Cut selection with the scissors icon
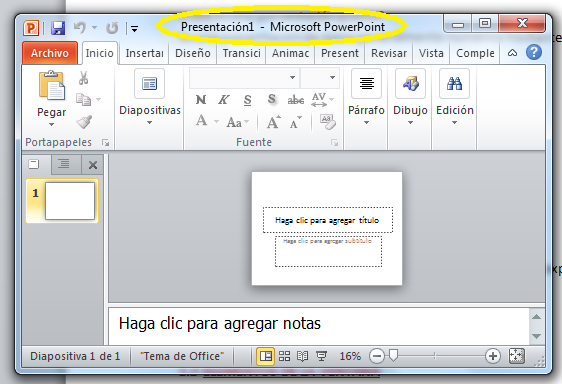This screenshot has height=384, width=562. [84, 78]
